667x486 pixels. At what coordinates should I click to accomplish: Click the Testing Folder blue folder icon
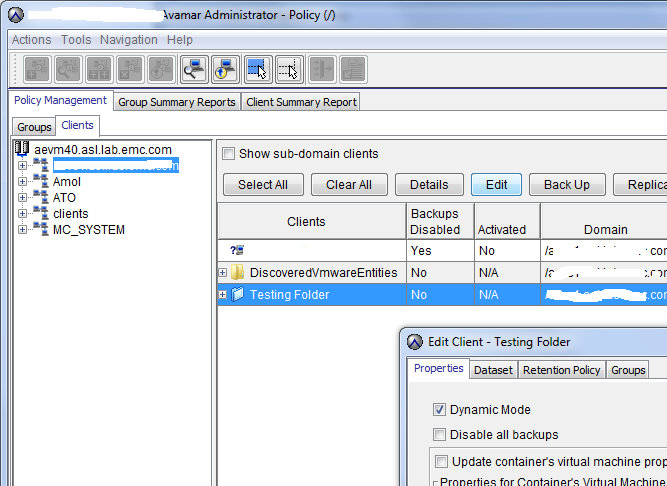pos(237,294)
